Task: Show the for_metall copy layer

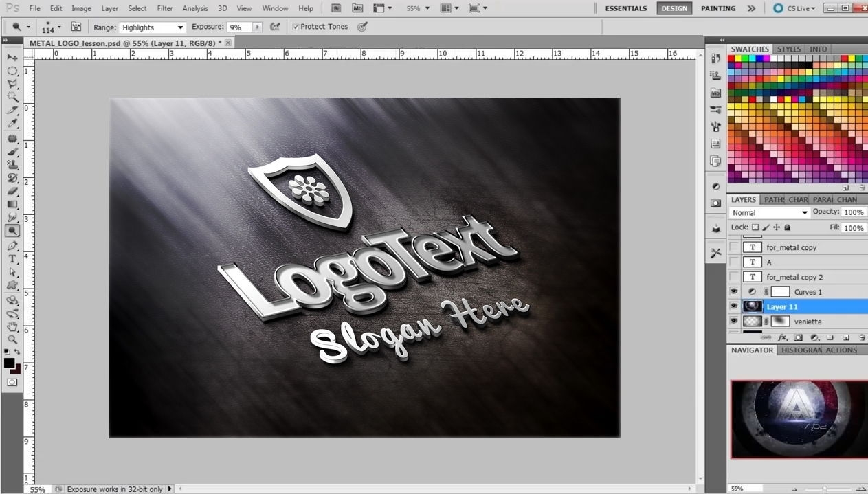Action: [x=734, y=247]
